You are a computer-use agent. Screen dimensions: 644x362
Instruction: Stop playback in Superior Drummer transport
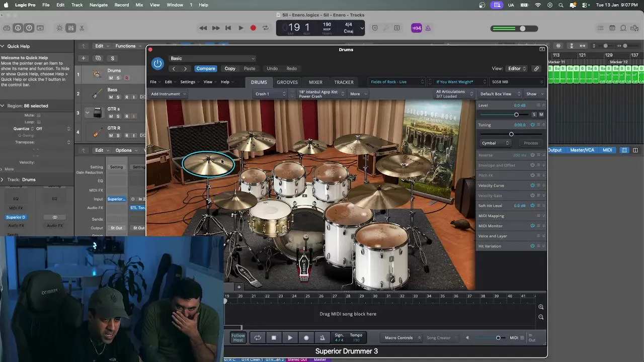[x=274, y=338]
